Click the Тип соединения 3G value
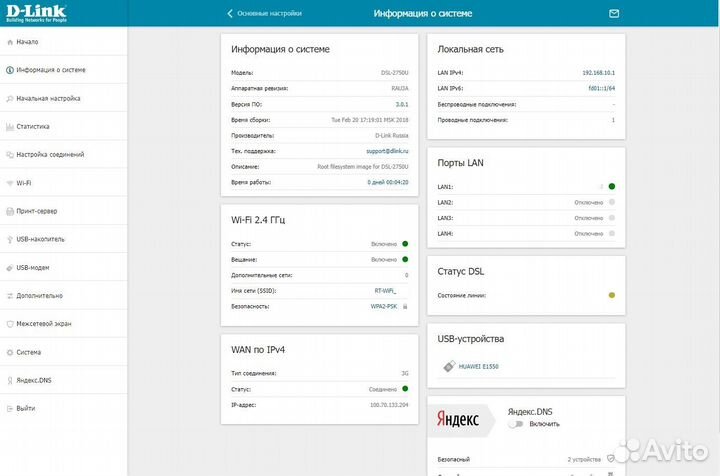The width and height of the screenshot is (720, 476). (405, 374)
